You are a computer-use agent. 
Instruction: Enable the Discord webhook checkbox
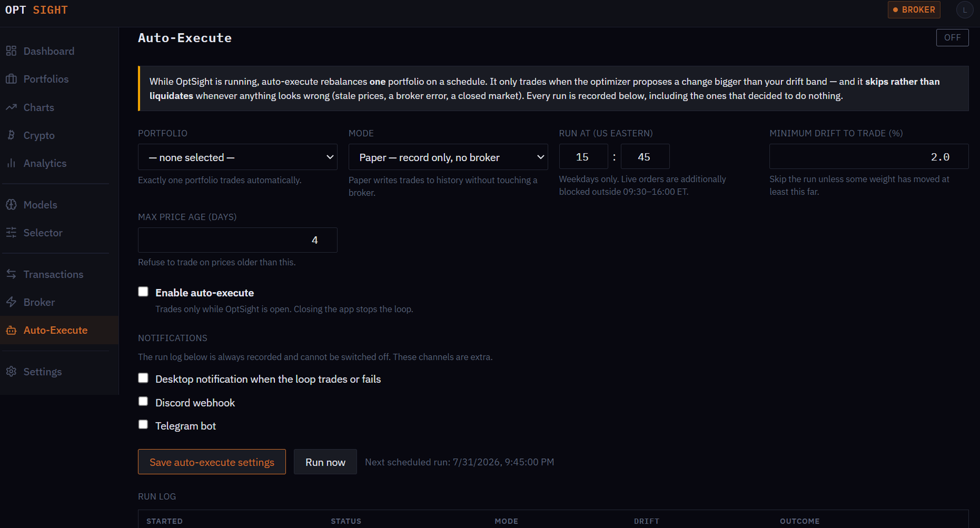(143, 401)
